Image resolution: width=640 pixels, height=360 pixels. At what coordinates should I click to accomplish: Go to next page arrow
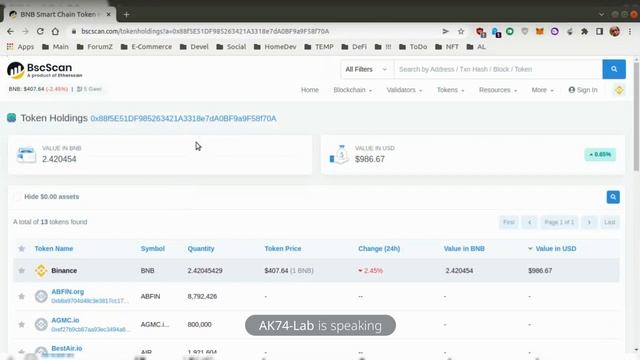(589, 222)
